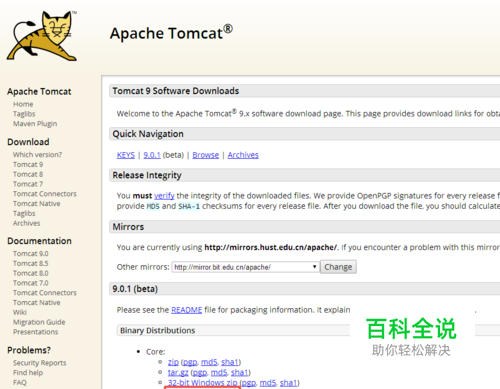Open Tomcat Connectors under Download
The image size is (500, 389).
[x=45, y=194]
